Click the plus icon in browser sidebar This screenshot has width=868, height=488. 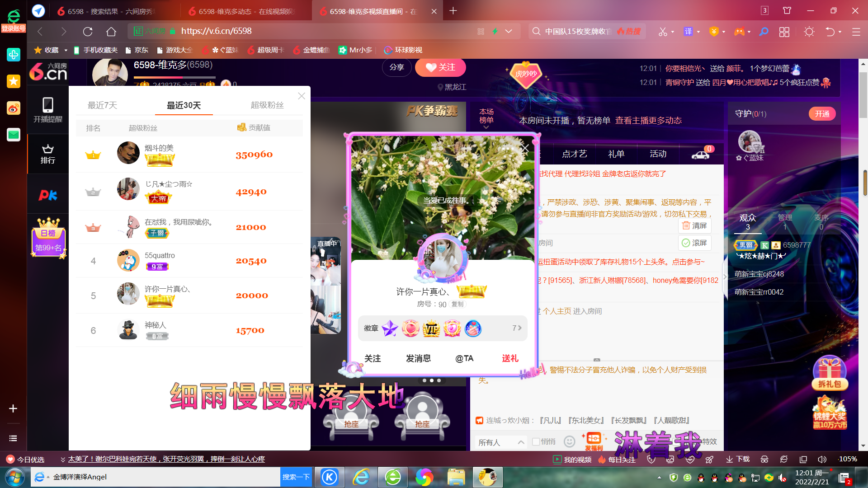coord(13,408)
